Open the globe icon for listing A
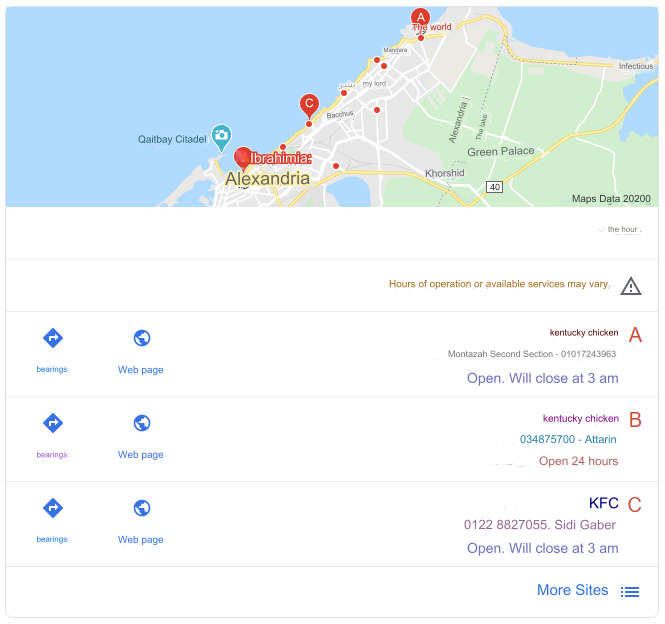The height and width of the screenshot is (624, 665). [142, 338]
